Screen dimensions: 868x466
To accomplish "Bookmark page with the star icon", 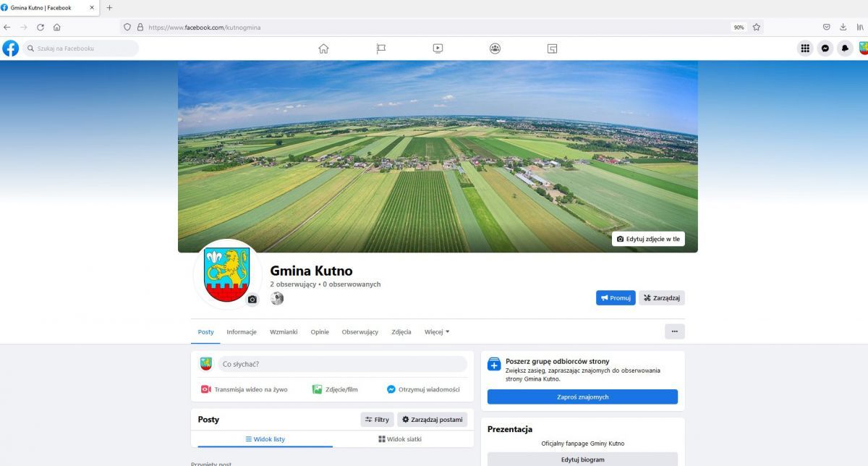I will tap(757, 27).
